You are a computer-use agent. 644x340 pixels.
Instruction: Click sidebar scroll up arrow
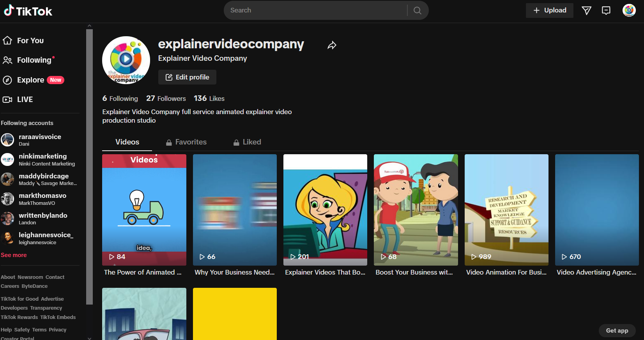tap(90, 26)
